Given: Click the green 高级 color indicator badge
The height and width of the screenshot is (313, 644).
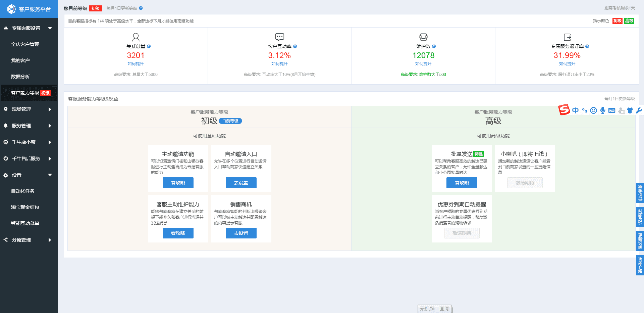Looking at the screenshot, I should 629,21.
